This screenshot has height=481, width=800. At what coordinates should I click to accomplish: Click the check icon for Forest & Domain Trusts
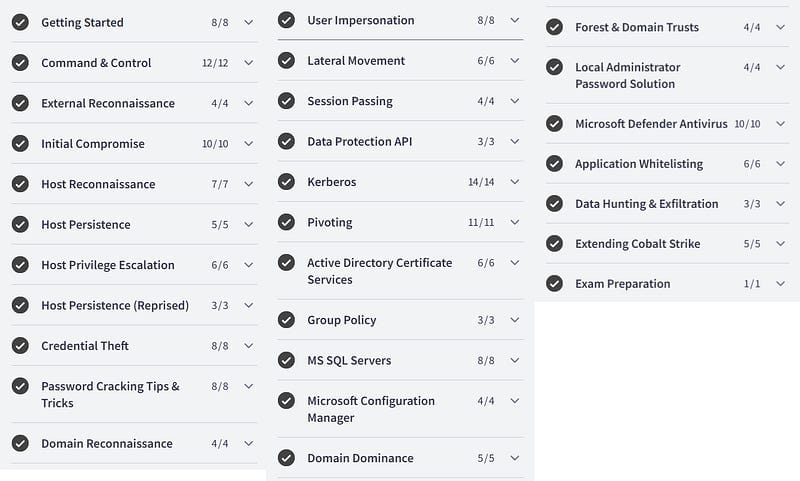554,27
